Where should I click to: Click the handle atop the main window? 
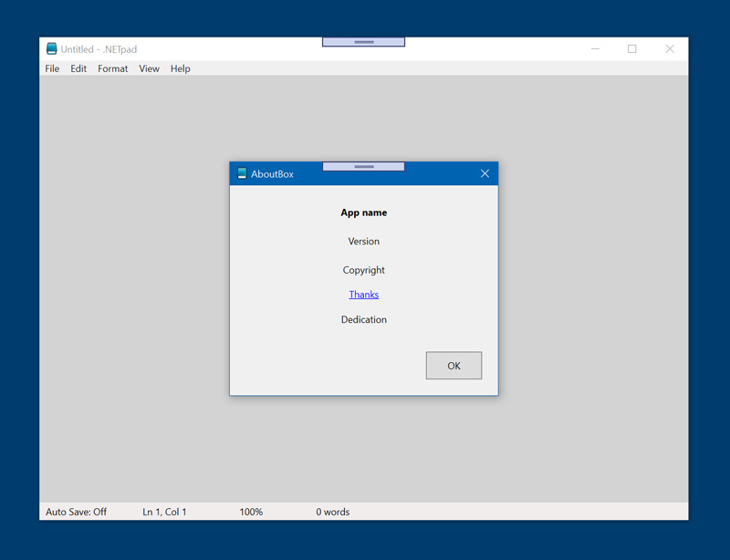[363, 42]
